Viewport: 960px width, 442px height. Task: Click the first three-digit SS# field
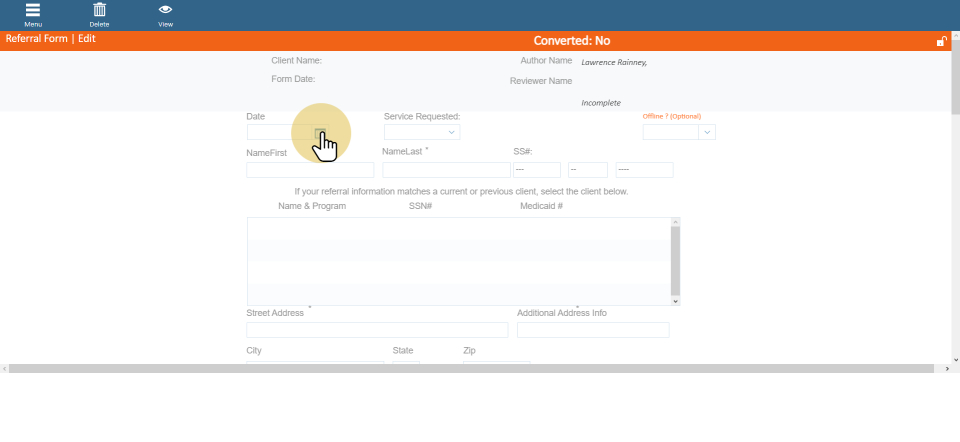(535, 170)
